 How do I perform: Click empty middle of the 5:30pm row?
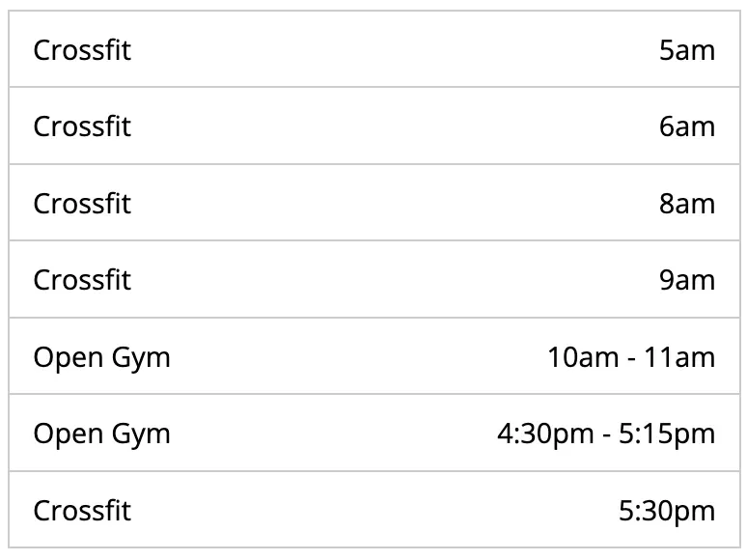374,510
